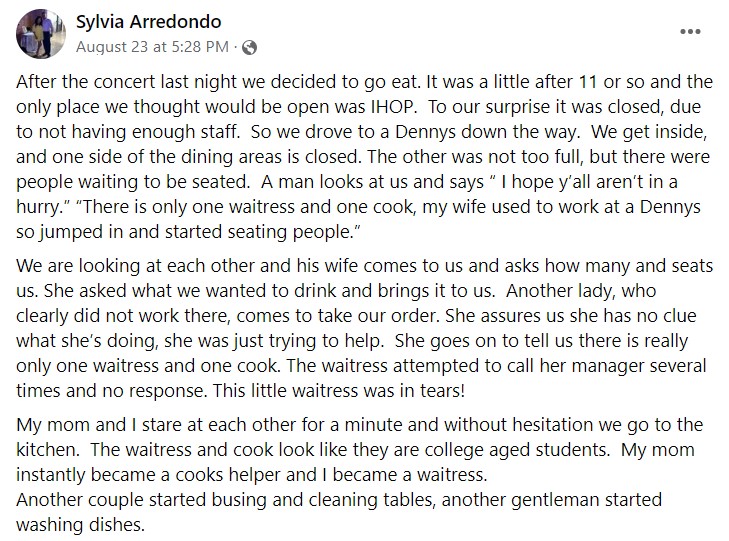Click the words "washing dishes." at post end
The width and height of the screenshot is (729, 541).
coord(80,525)
